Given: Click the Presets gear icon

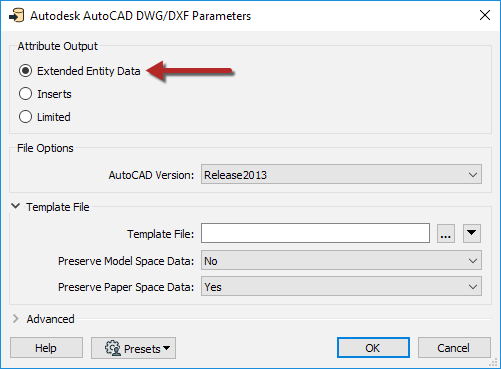Looking at the screenshot, I should [x=113, y=348].
